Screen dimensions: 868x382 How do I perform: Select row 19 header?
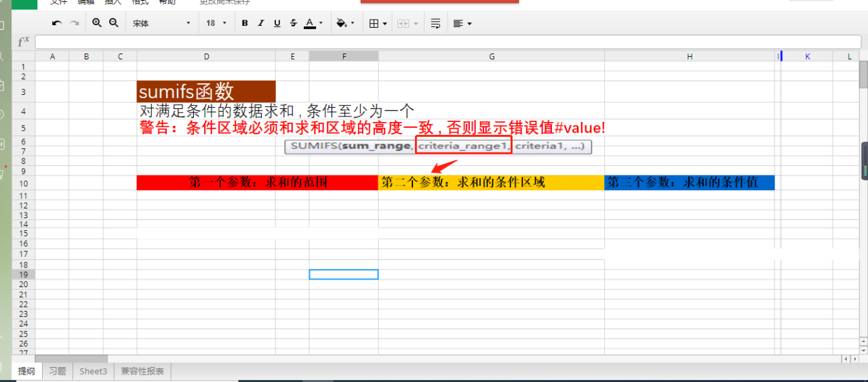(23, 274)
